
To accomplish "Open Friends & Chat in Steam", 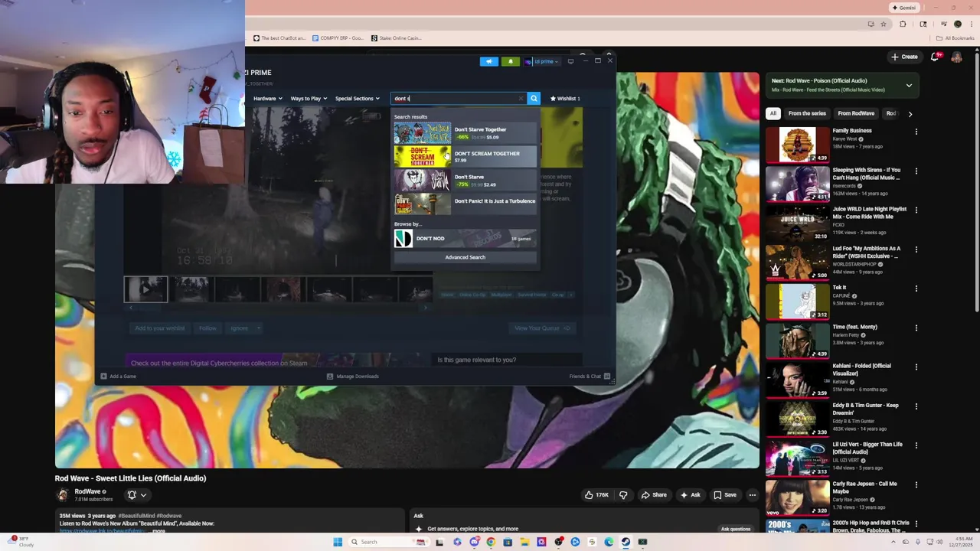I will pos(590,376).
